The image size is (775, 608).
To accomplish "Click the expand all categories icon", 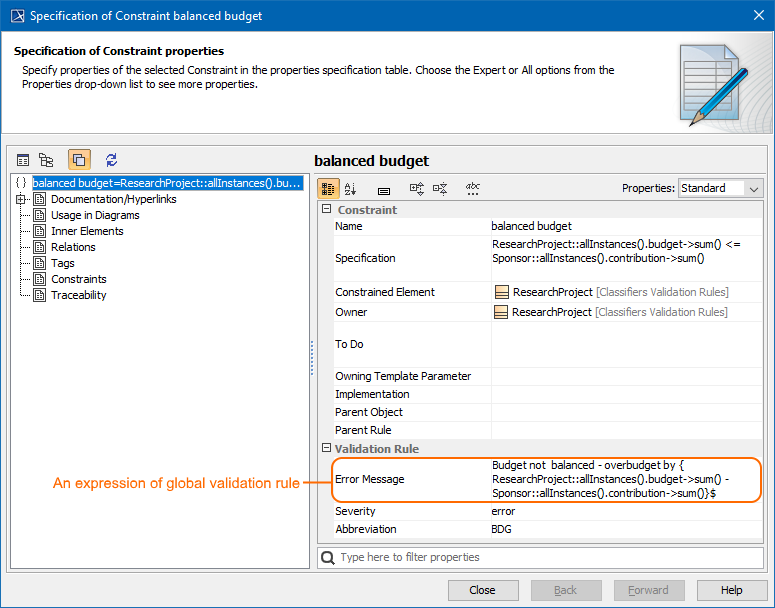I will (417, 188).
